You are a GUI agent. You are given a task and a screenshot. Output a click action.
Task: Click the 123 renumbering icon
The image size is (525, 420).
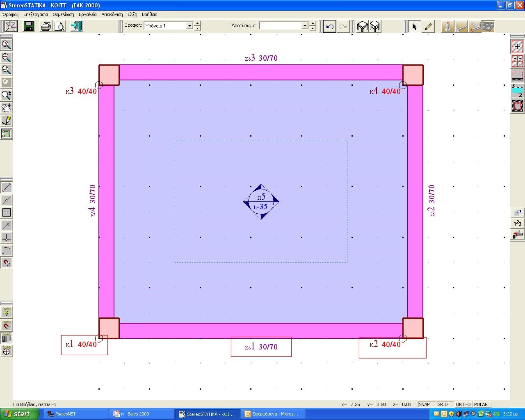click(517, 224)
